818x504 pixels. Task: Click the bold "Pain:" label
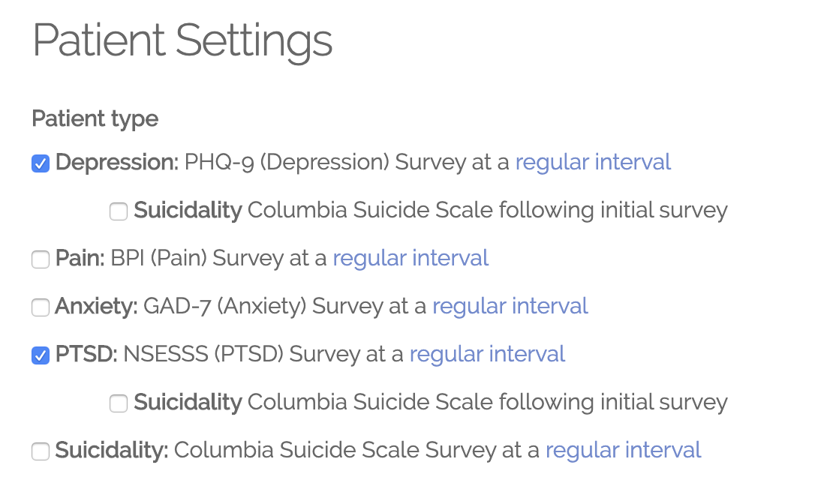click(80, 259)
